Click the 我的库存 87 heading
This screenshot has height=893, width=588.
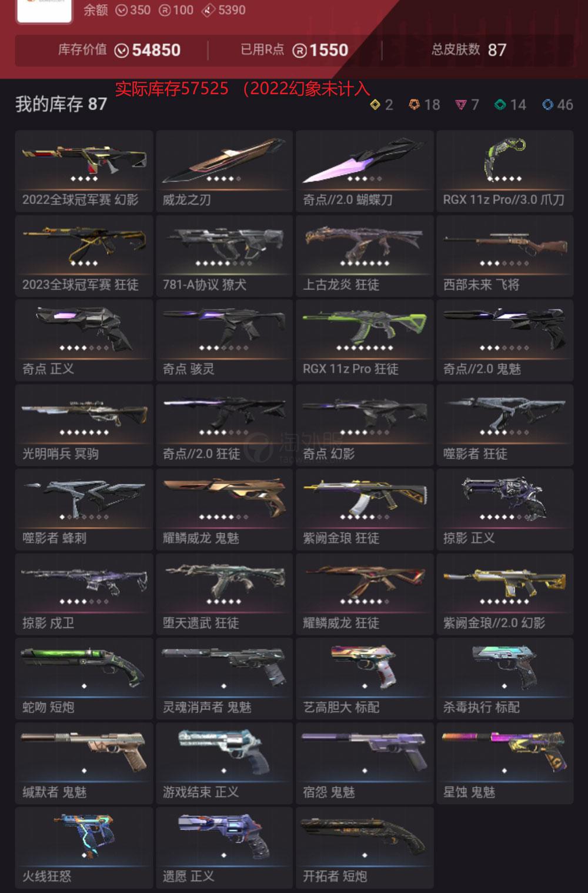[61, 105]
